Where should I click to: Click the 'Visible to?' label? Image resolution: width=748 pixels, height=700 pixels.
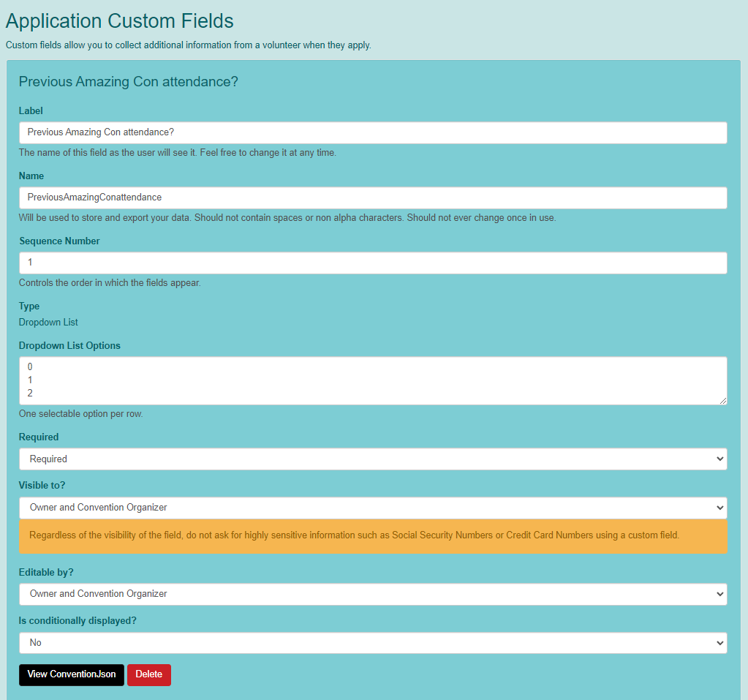42,485
